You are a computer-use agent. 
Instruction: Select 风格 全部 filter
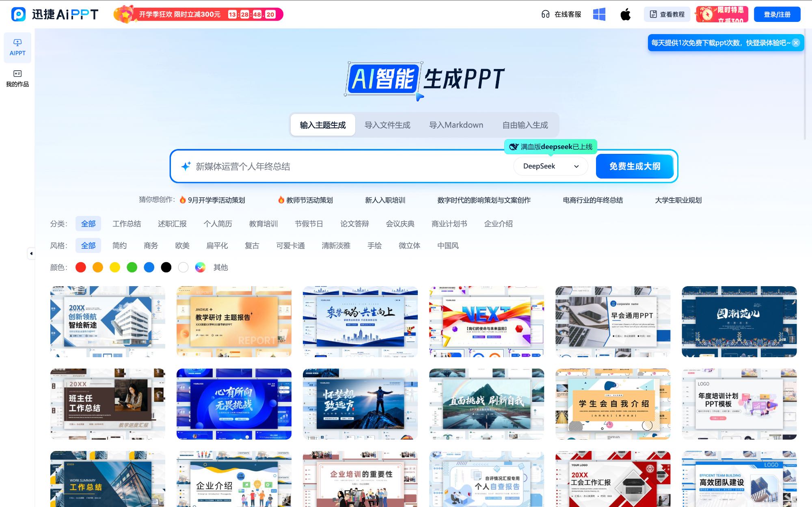[x=88, y=246]
